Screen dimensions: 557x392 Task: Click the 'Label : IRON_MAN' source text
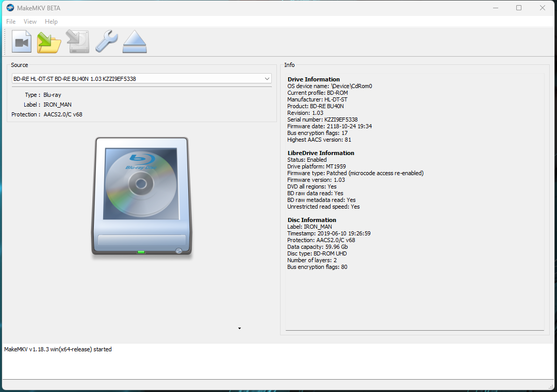pyautogui.click(x=47, y=105)
